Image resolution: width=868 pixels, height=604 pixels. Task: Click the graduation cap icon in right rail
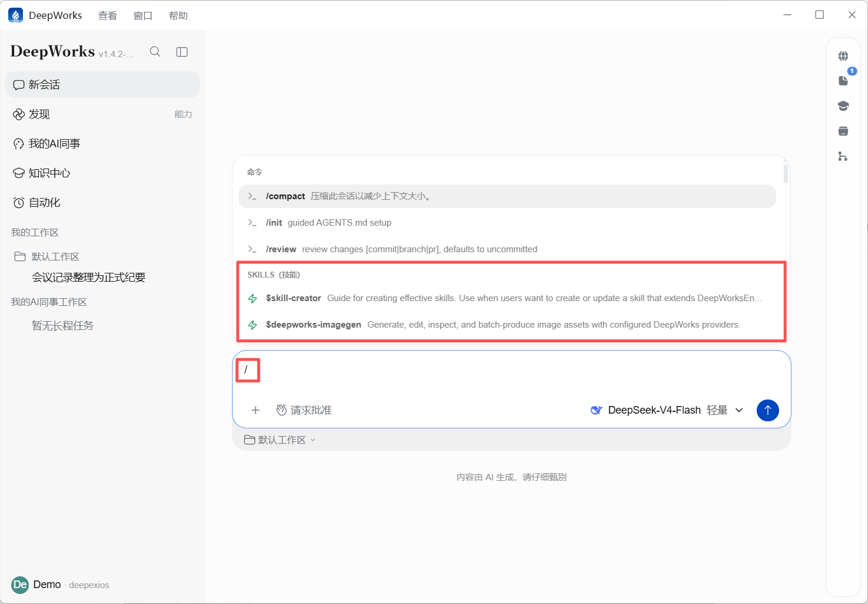(843, 106)
